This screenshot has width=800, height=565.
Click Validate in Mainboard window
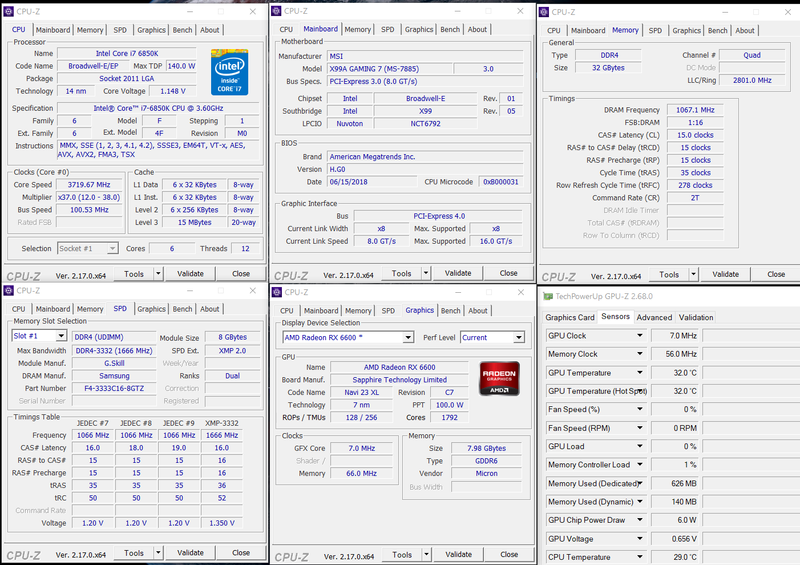(x=458, y=273)
